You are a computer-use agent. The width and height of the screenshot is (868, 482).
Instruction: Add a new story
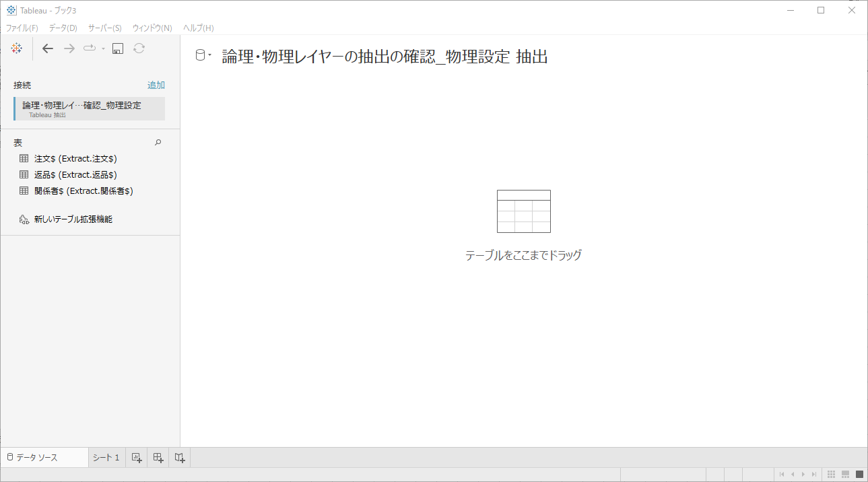180,458
